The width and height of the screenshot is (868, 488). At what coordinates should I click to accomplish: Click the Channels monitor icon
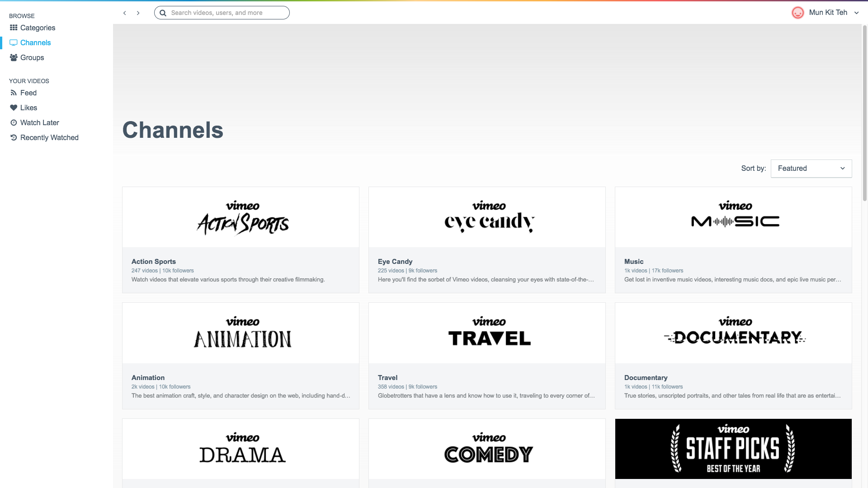tap(14, 42)
